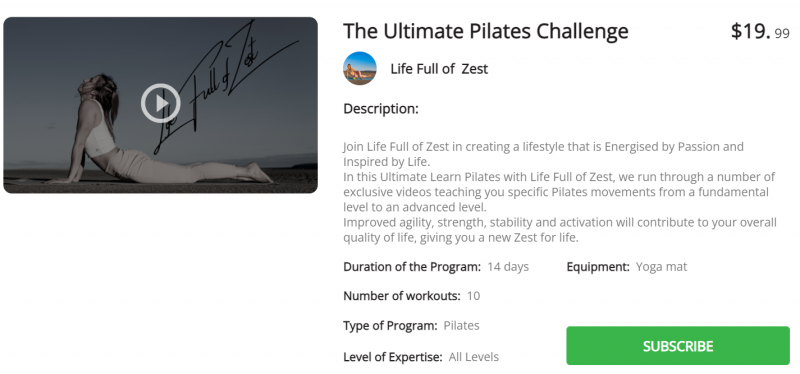Viewport: 800px width, 374px height.
Task: Click the Yoga mat equipment value
Action: coord(661,267)
